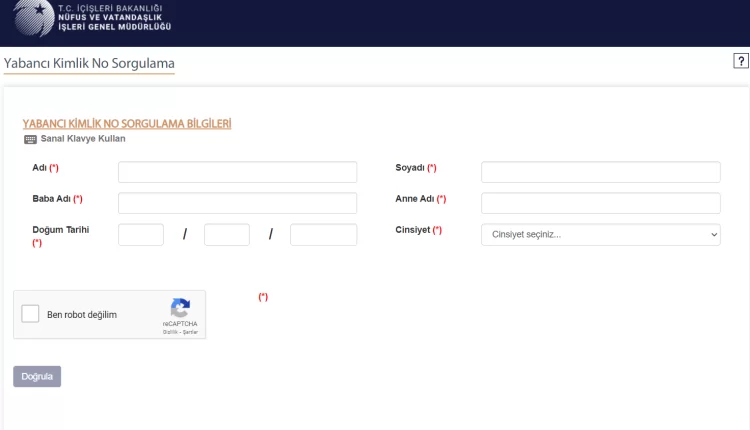The image size is (750, 430).
Task: Open the help question mark icon
Action: click(x=740, y=61)
